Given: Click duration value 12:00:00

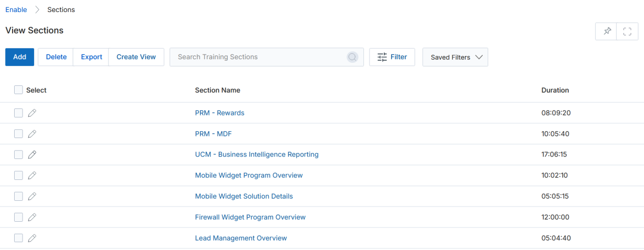Looking at the screenshot, I should point(556,218).
